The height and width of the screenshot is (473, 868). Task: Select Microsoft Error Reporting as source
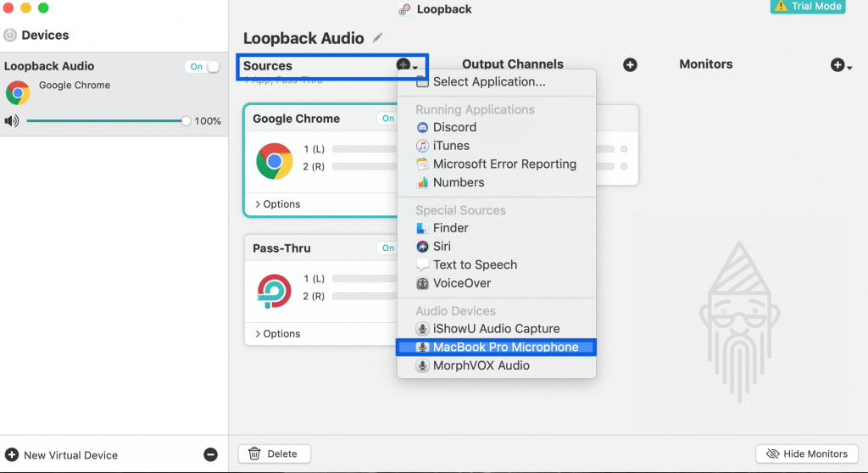pos(497,164)
